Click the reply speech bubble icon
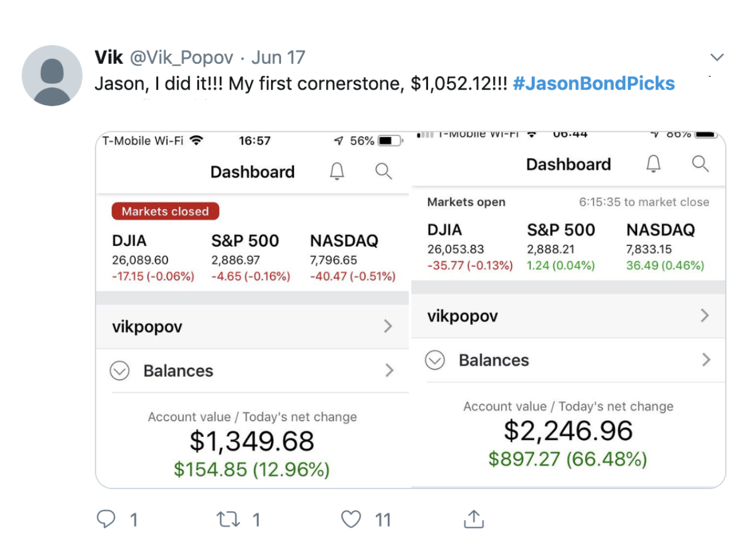Screen dimensions: 739x560 pyautogui.click(x=106, y=519)
